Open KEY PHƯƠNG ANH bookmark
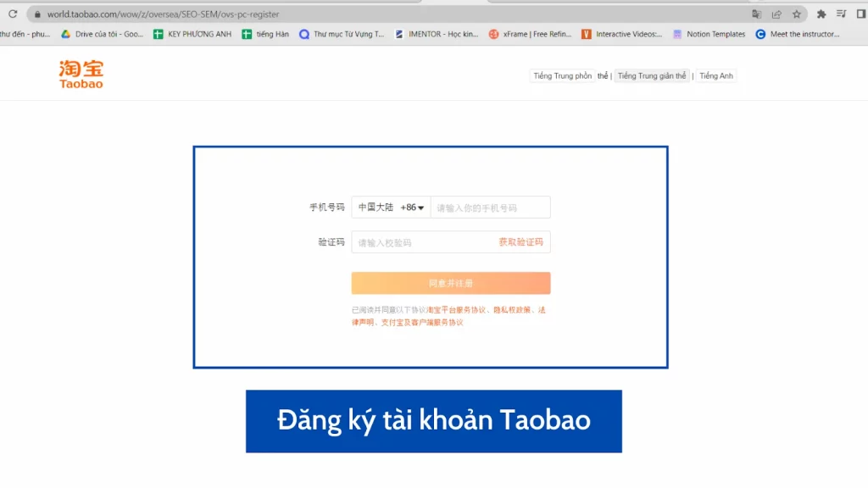The width and height of the screenshot is (868, 488). pyautogui.click(x=192, y=34)
